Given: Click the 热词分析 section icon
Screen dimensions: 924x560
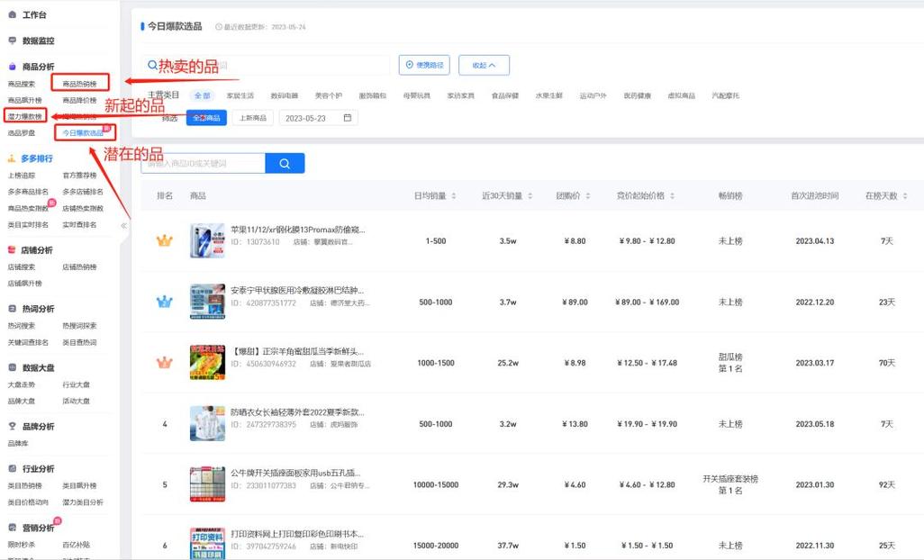Looking at the screenshot, I should click(x=12, y=308).
